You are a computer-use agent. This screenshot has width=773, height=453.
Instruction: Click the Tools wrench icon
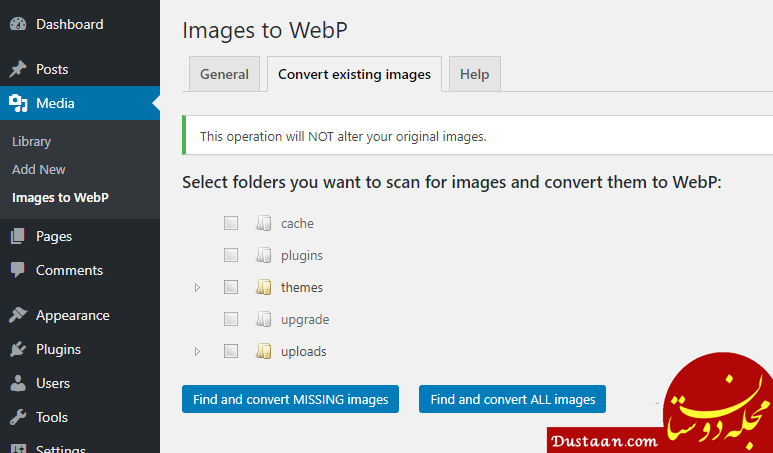point(18,417)
